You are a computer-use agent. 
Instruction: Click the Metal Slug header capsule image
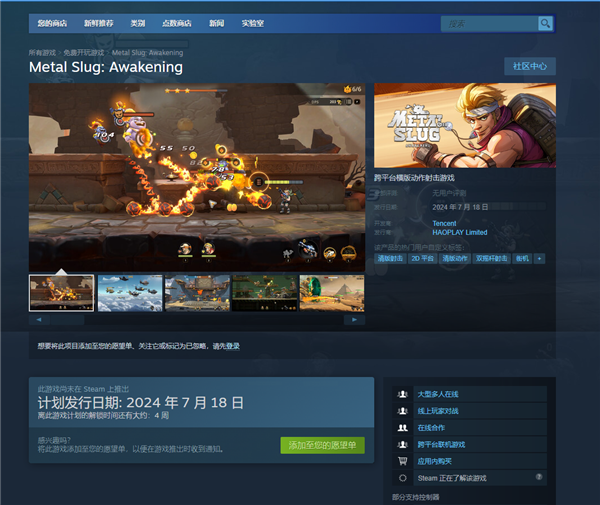point(465,125)
